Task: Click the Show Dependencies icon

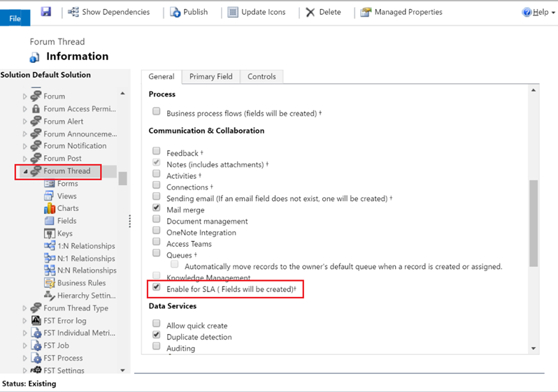Action: 73,12
